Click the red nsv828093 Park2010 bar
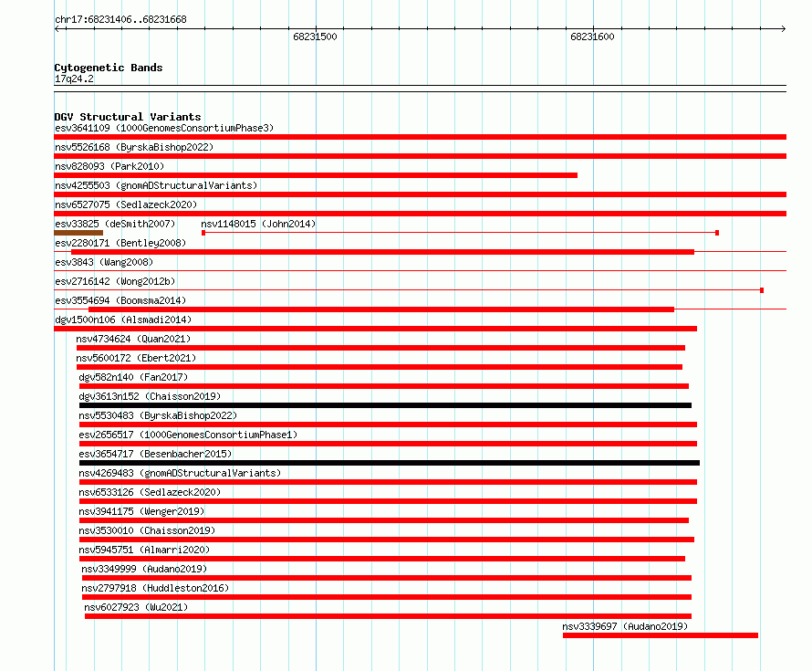The width and height of the screenshot is (812, 671). point(316,175)
